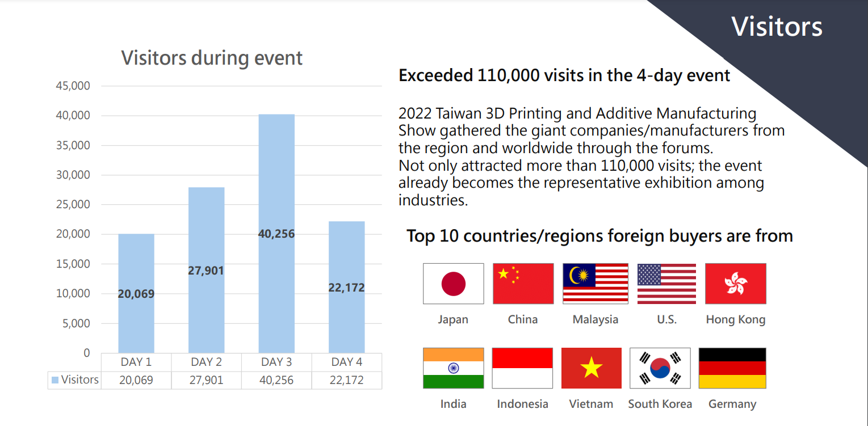
Task: Click the Vietnam flag icon
Action: 591,368
